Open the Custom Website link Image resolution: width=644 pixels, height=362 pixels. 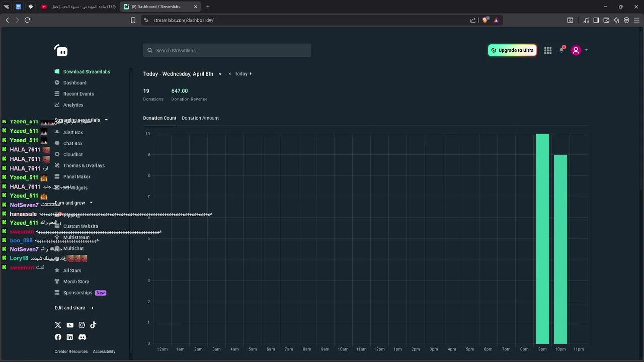click(80, 226)
